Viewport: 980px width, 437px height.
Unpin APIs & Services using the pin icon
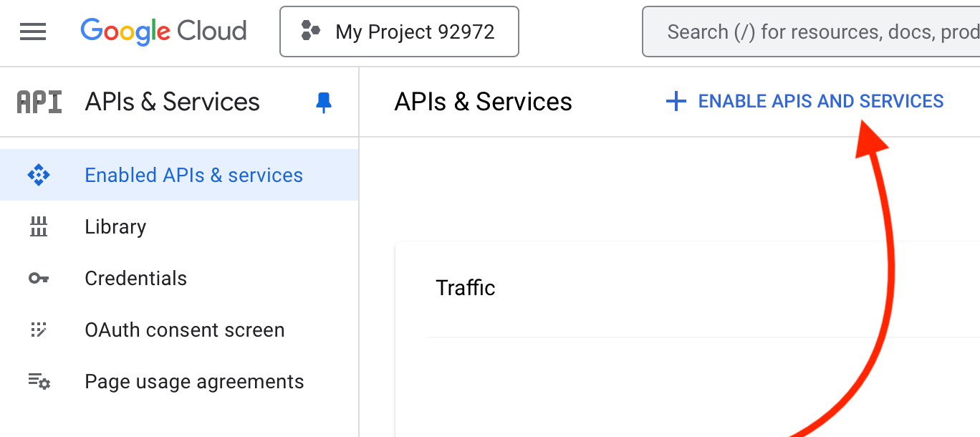(324, 102)
